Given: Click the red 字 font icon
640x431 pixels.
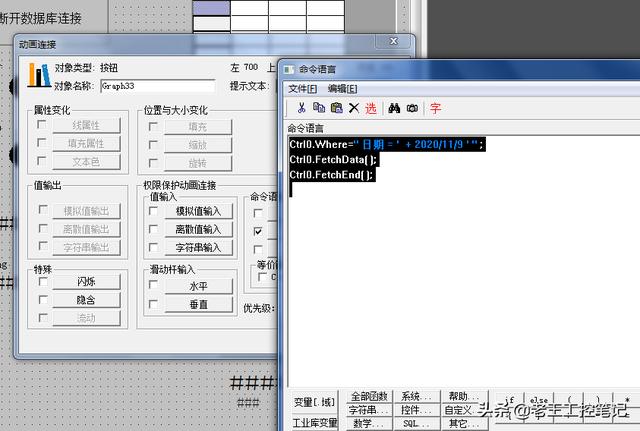Looking at the screenshot, I should (x=435, y=108).
